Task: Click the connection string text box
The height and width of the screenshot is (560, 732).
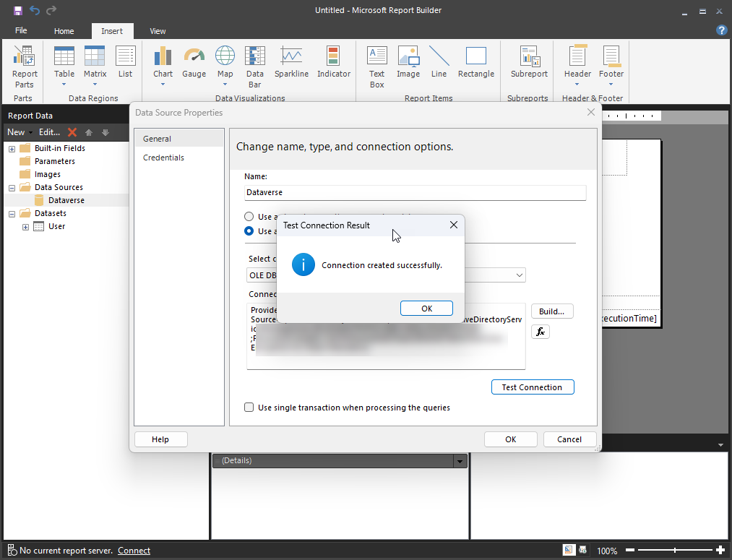Action: tap(386, 336)
